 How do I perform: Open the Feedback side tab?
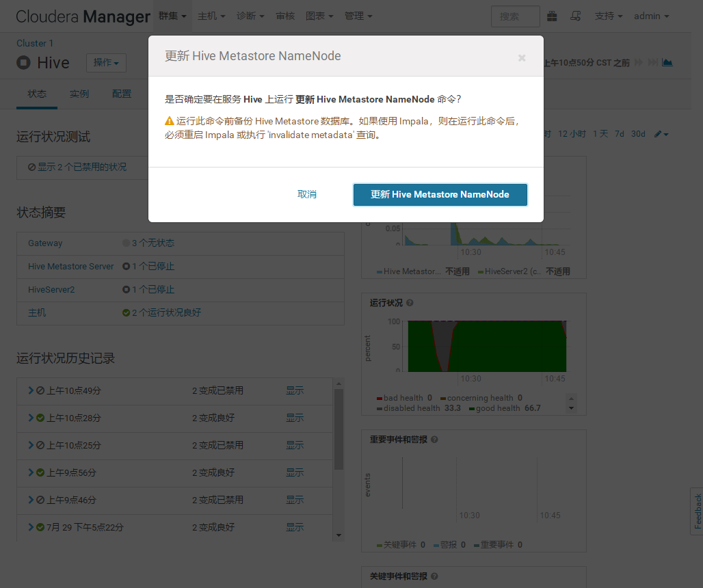(x=697, y=511)
